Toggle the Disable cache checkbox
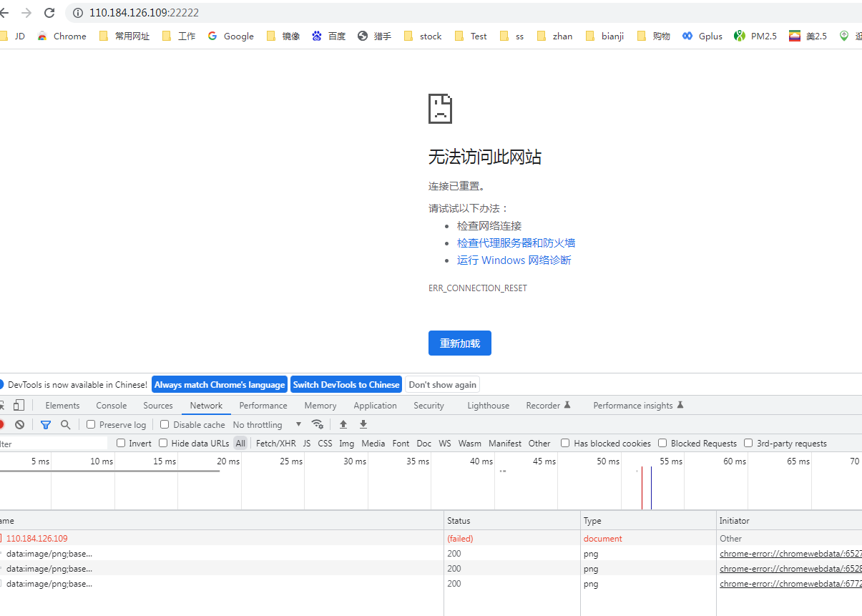Viewport: 862px width, 616px height. [165, 424]
